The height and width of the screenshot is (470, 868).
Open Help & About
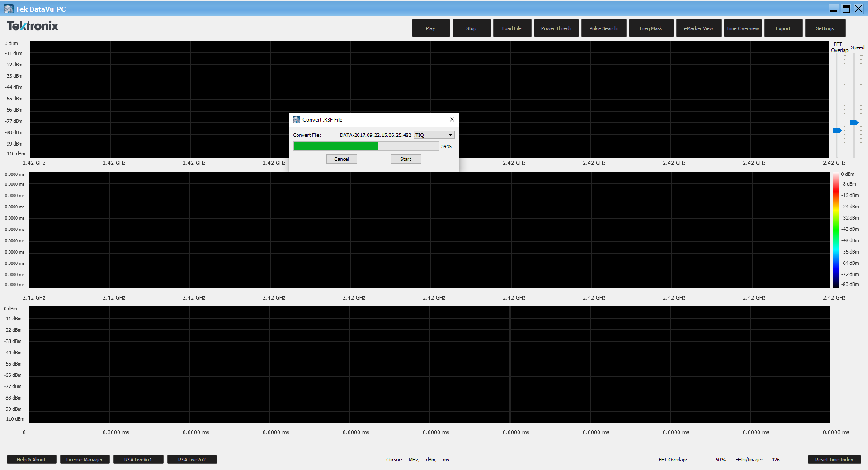31,459
